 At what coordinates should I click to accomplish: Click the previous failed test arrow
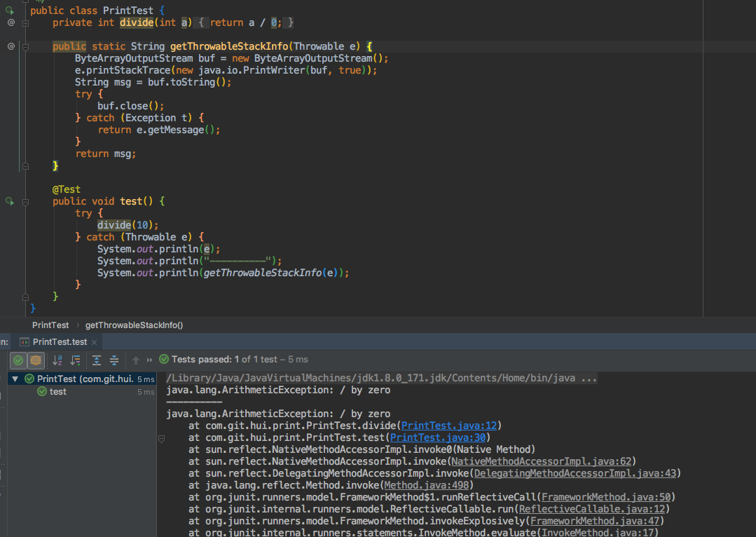(136, 360)
